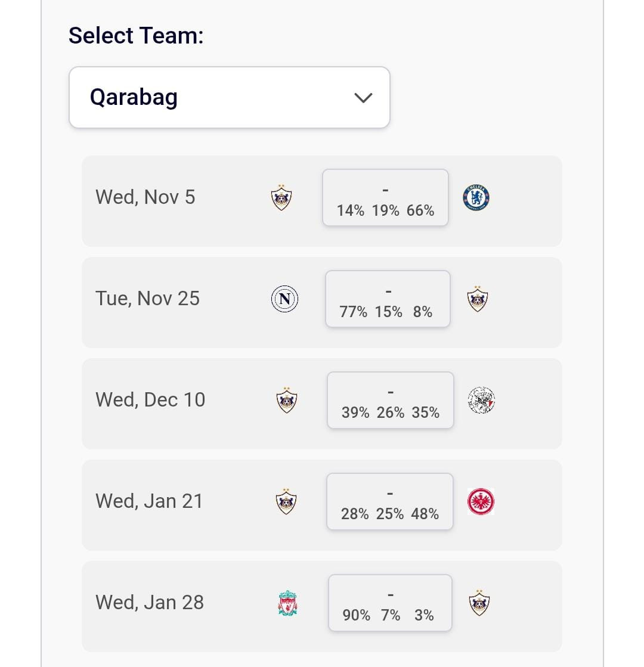644x667 pixels.
Task: Open the 39% 26% 35% prediction box
Action: tap(390, 401)
